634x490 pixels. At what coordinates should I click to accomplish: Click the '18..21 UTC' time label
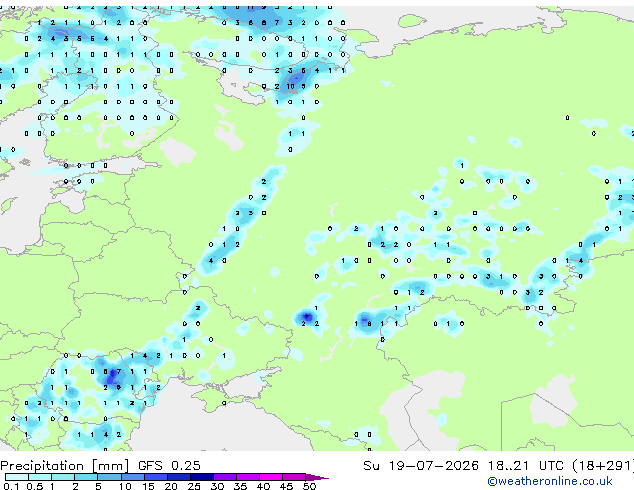pos(526,466)
